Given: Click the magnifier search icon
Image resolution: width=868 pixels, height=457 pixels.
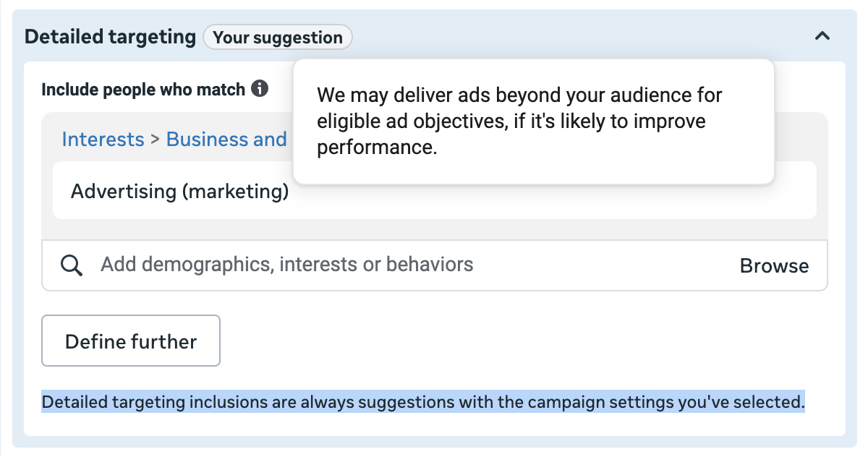Looking at the screenshot, I should coord(71,265).
